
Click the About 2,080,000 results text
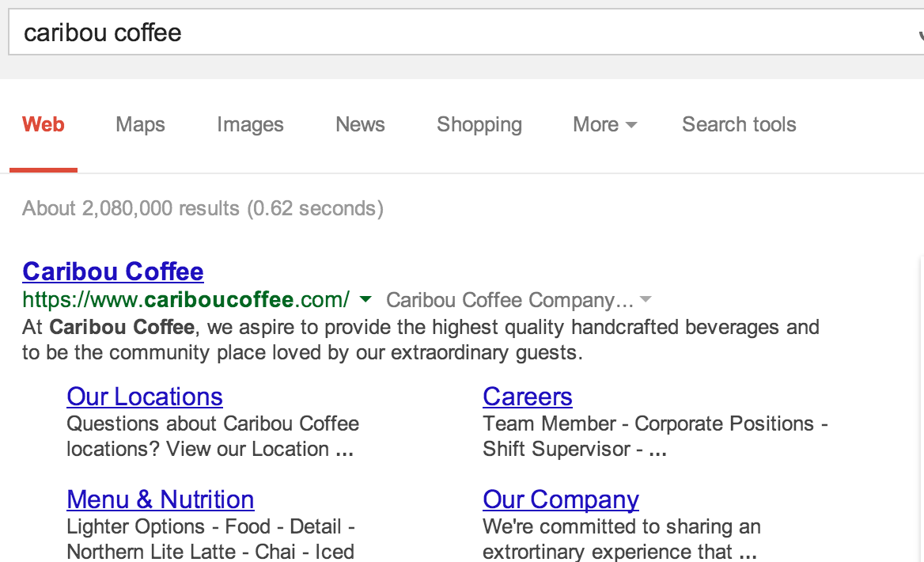(203, 208)
